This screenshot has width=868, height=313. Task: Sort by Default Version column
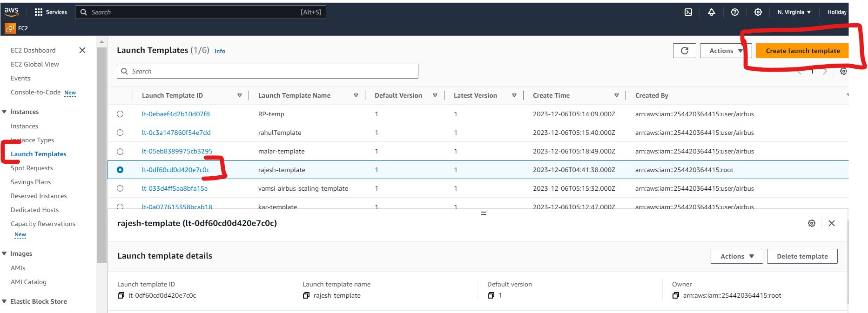(435, 95)
